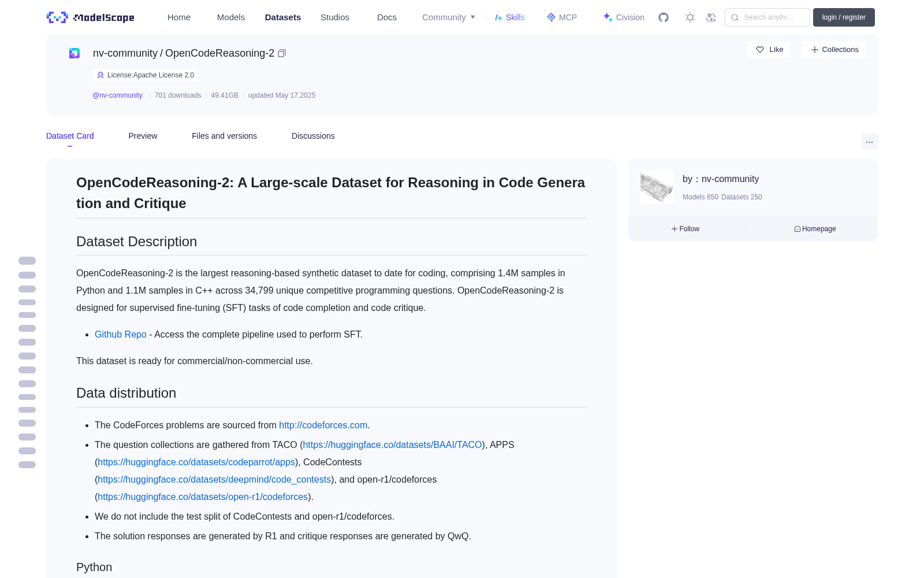Switch to the Files and versions tab
Viewport: 924px width, 578px height.
[x=224, y=136]
